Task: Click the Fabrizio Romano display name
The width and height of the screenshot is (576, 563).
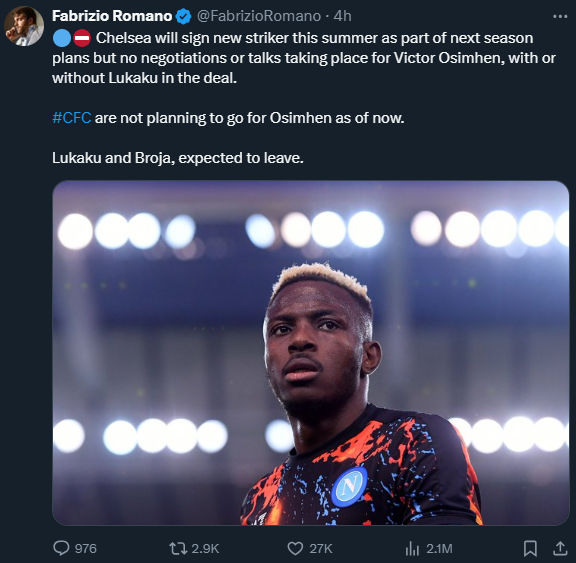Action: pos(112,16)
